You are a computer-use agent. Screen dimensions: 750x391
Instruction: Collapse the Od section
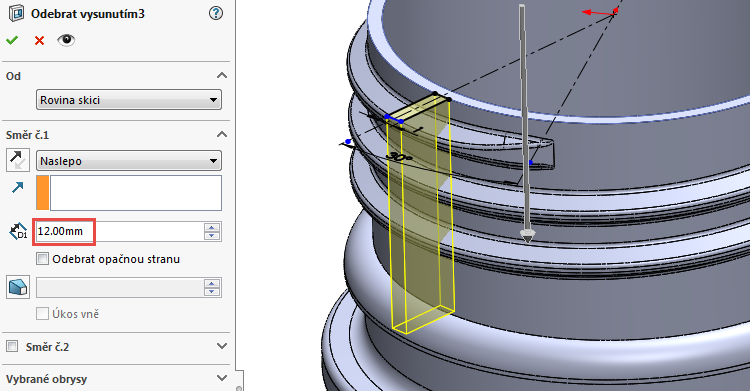click(x=221, y=76)
